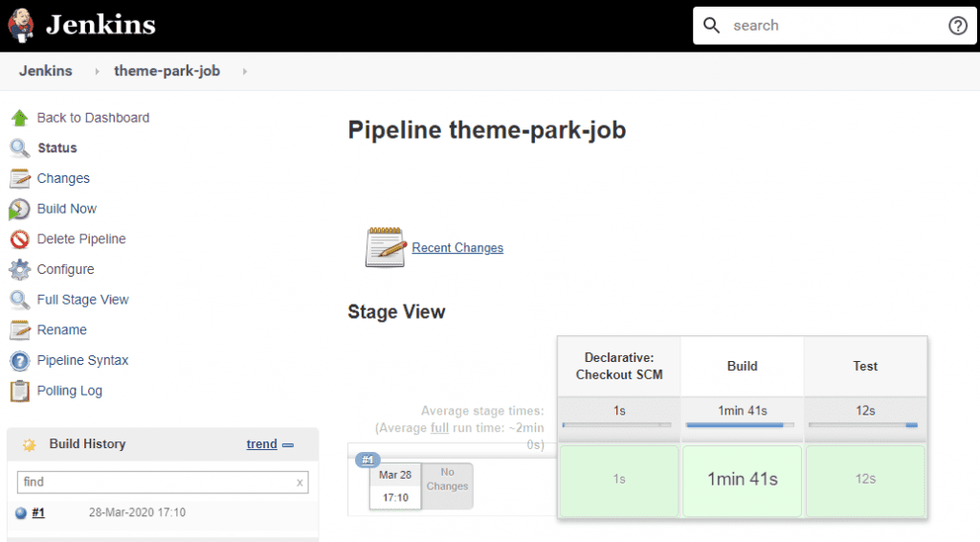The height and width of the screenshot is (542, 980).
Task: Open the Recent Changes link
Action: pos(457,248)
